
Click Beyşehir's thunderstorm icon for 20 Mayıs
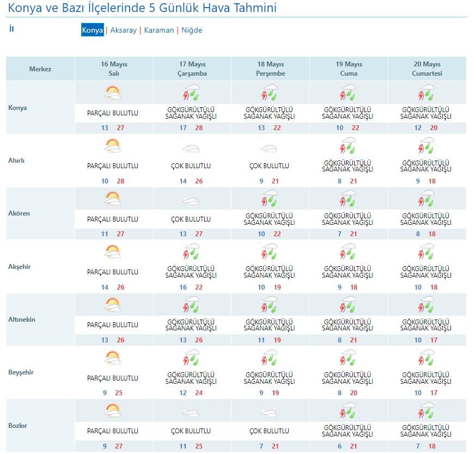(x=426, y=358)
